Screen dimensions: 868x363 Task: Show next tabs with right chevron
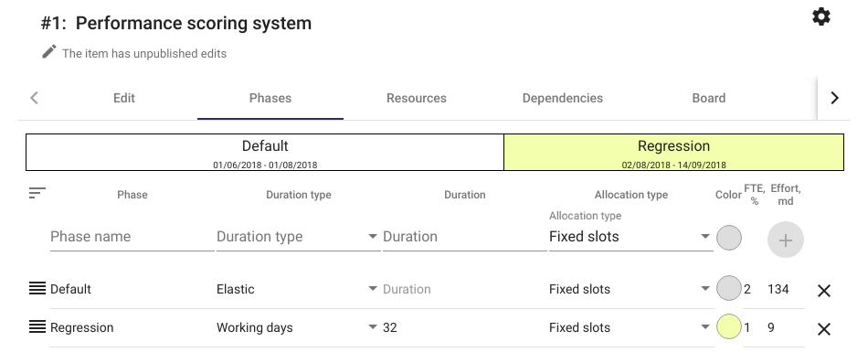(x=834, y=98)
